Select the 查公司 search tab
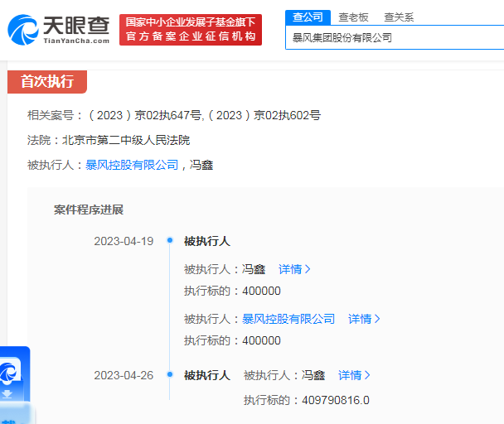The image size is (504, 424). click(308, 17)
